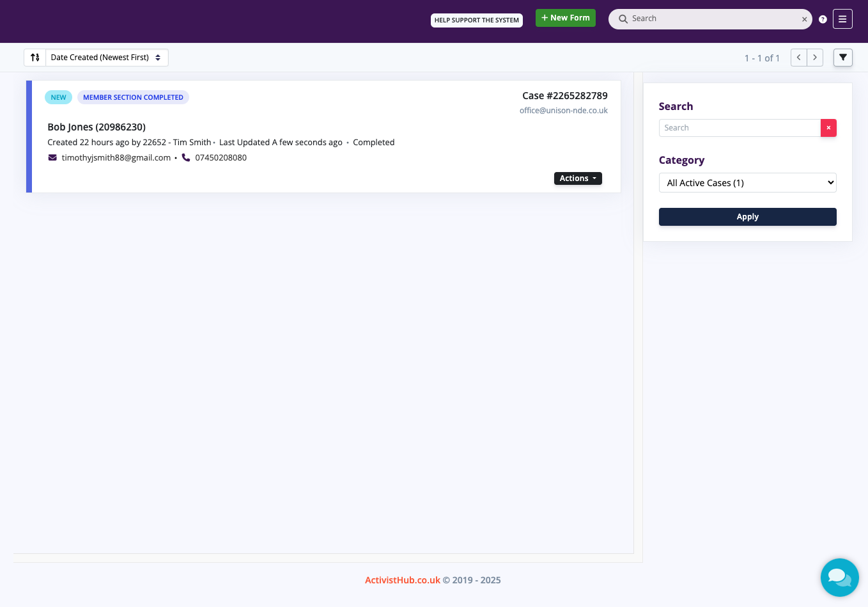Image resolution: width=868 pixels, height=607 pixels.
Task: Toggle the filter funnel panel
Action: [x=842, y=58]
